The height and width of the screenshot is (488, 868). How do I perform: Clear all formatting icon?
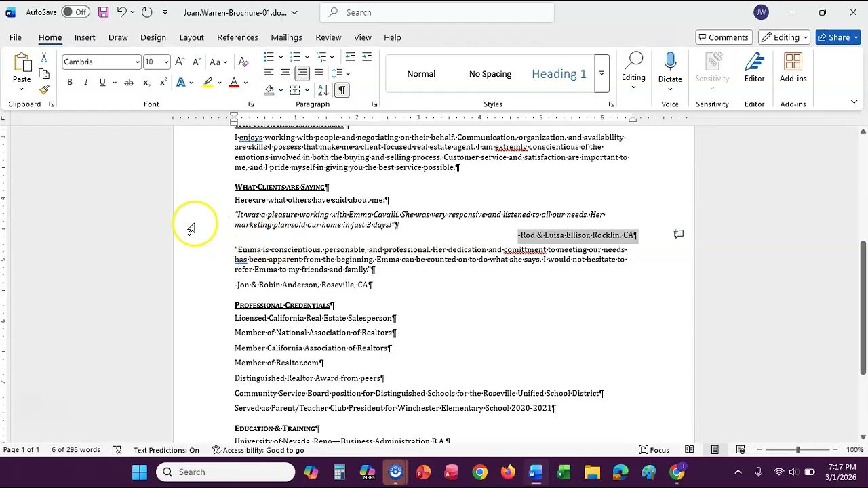[243, 62]
